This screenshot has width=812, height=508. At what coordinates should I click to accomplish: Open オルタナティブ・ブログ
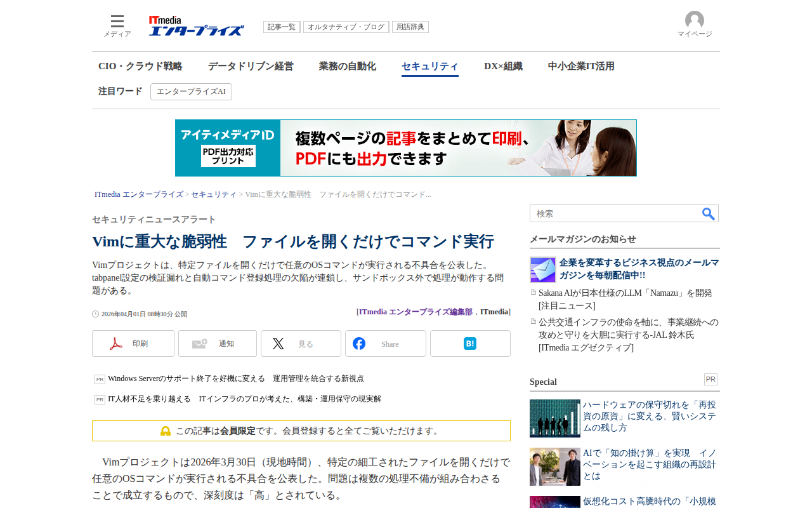tap(346, 27)
